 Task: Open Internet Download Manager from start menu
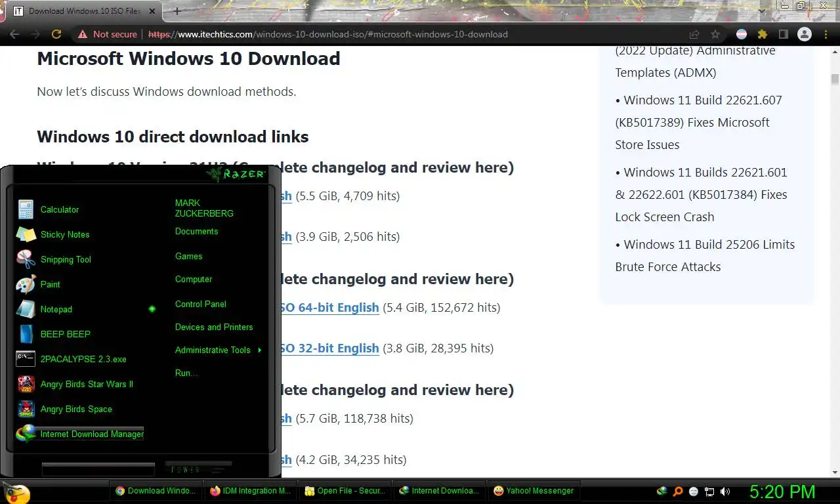click(80, 434)
